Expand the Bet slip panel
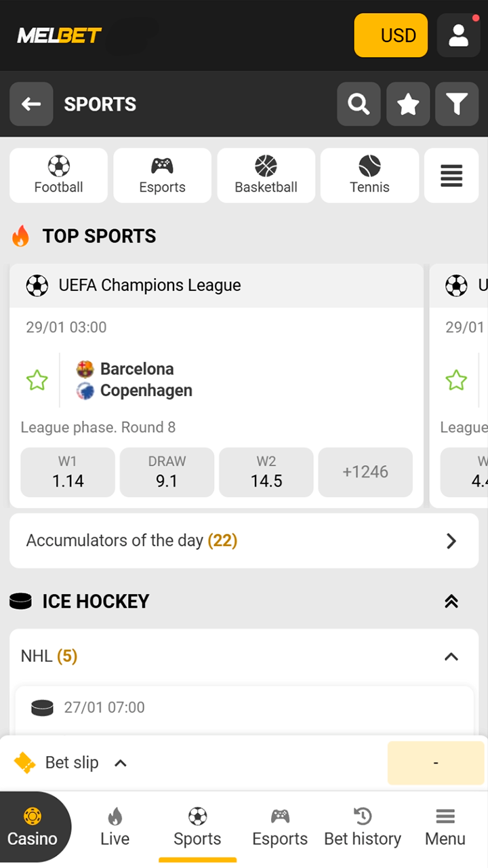 click(71, 763)
